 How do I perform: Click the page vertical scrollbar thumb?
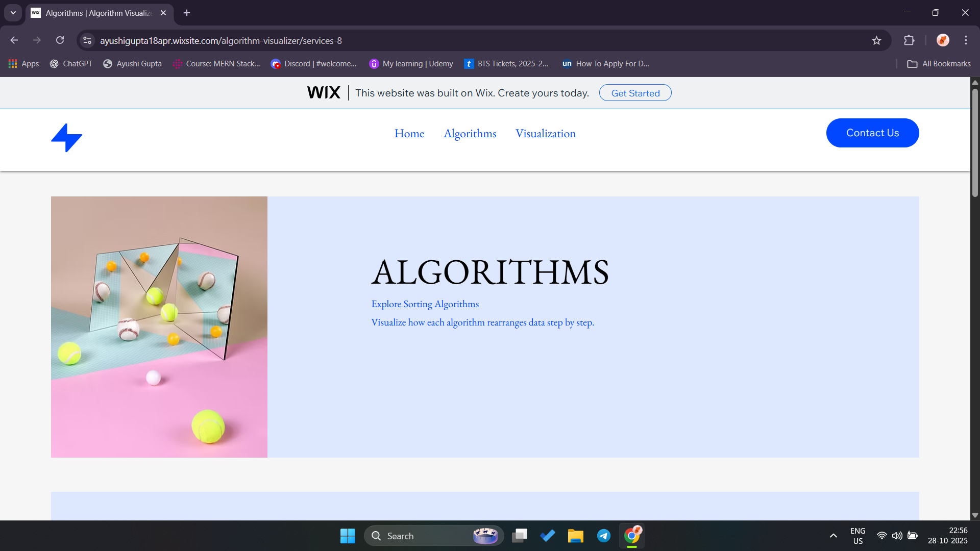(975, 143)
